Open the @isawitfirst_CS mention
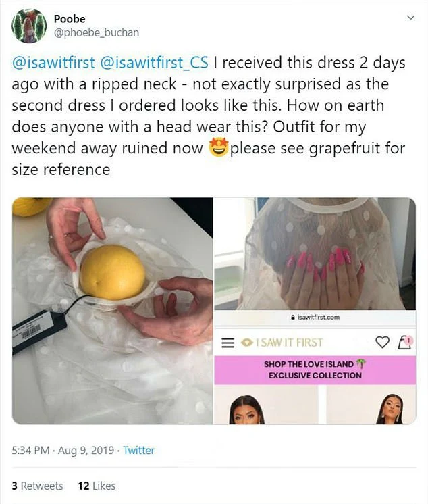The width and height of the screenshot is (428, 504). 155,62
